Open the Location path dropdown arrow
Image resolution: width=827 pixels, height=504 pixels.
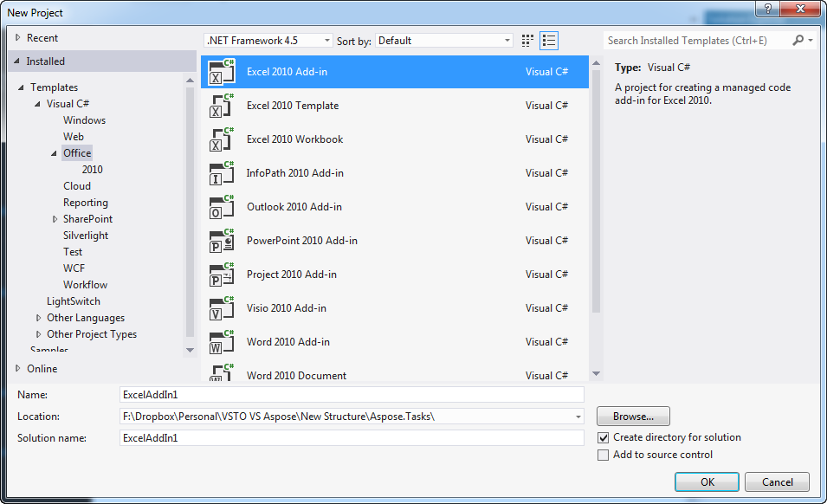(578, 417)
